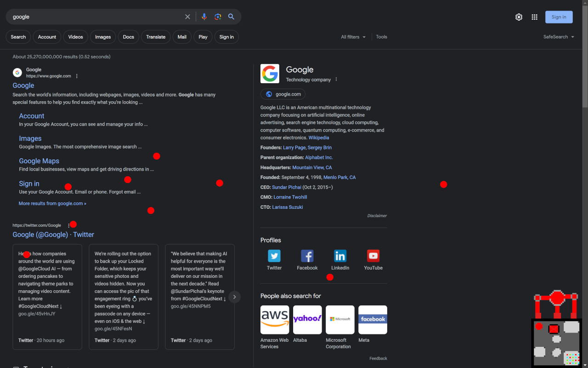
Task: Open the Alphabet Inc. parent organization link
Action: (x=319, y=157)
